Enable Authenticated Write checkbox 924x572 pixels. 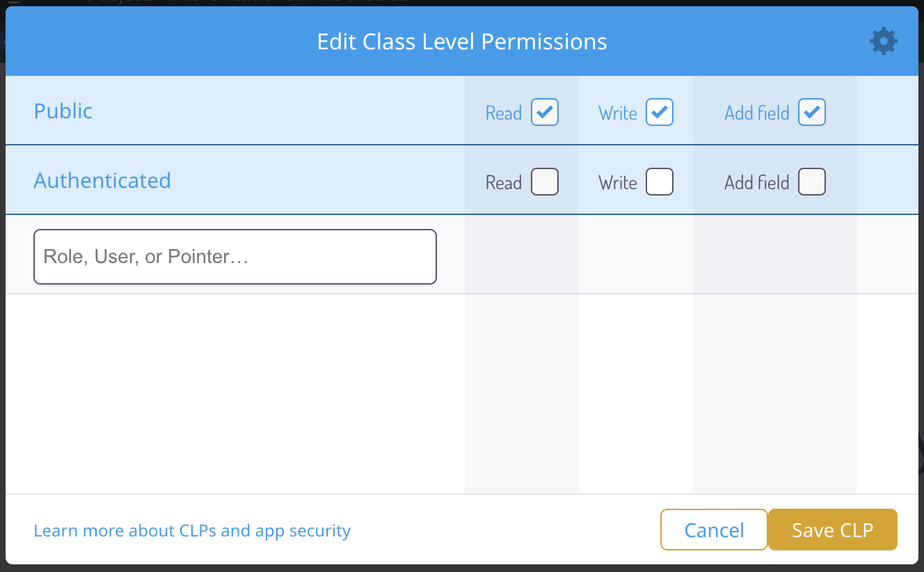[x=659, y=182]
